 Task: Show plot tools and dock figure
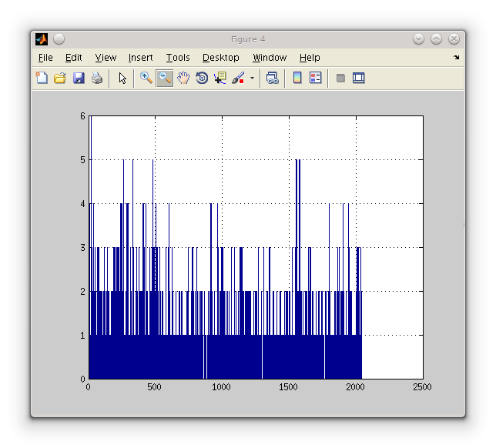click(x=358, y=78)
